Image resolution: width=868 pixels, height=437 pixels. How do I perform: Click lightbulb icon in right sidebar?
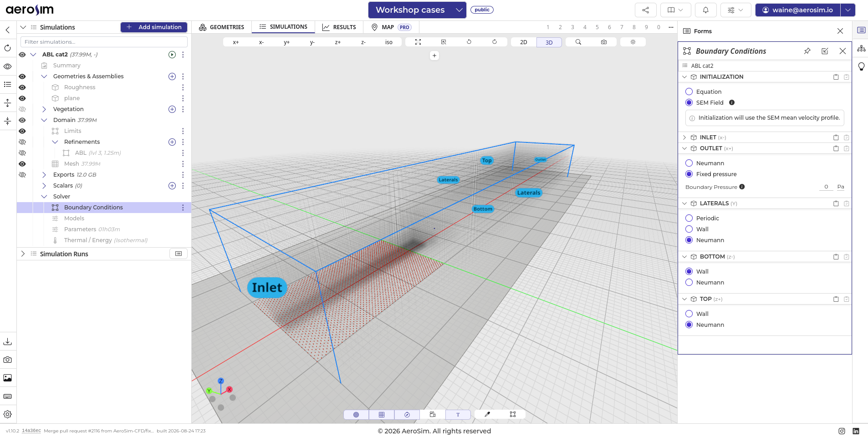[861, 66]
